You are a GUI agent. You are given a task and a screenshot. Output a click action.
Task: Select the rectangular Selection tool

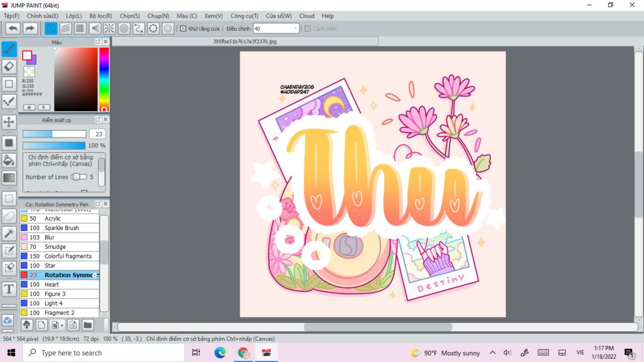point(9,198)
